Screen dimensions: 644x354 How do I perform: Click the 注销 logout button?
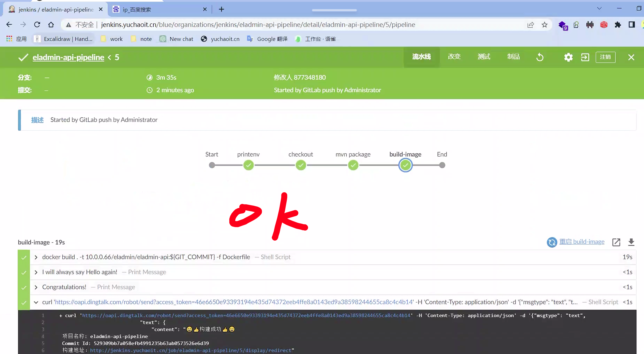coord(605,57)
